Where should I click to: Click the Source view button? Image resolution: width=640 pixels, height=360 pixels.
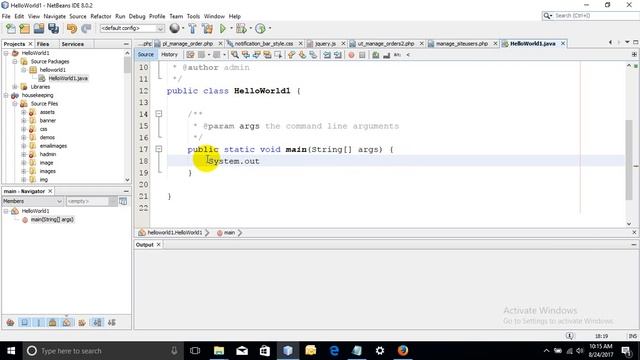146,54
